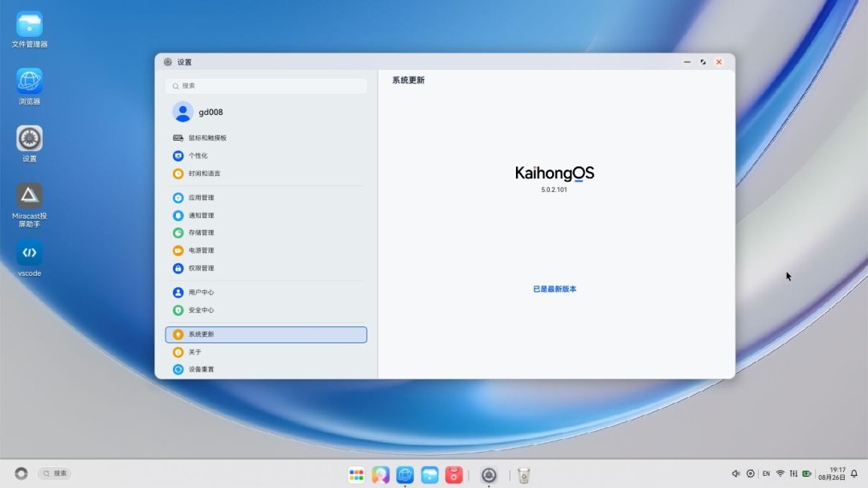Screen dimensions: 868x488
Task: Maximize the 设置 window
Action: (703, 62)
